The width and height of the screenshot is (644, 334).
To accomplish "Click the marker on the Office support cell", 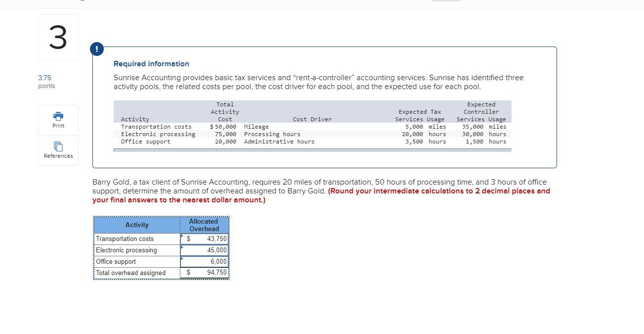I will tap(182, 258).
